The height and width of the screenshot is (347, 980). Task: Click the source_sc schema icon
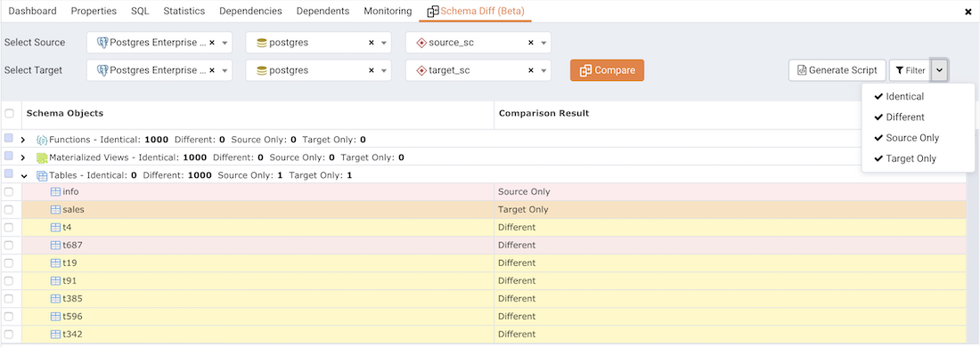tap(421, 43)
